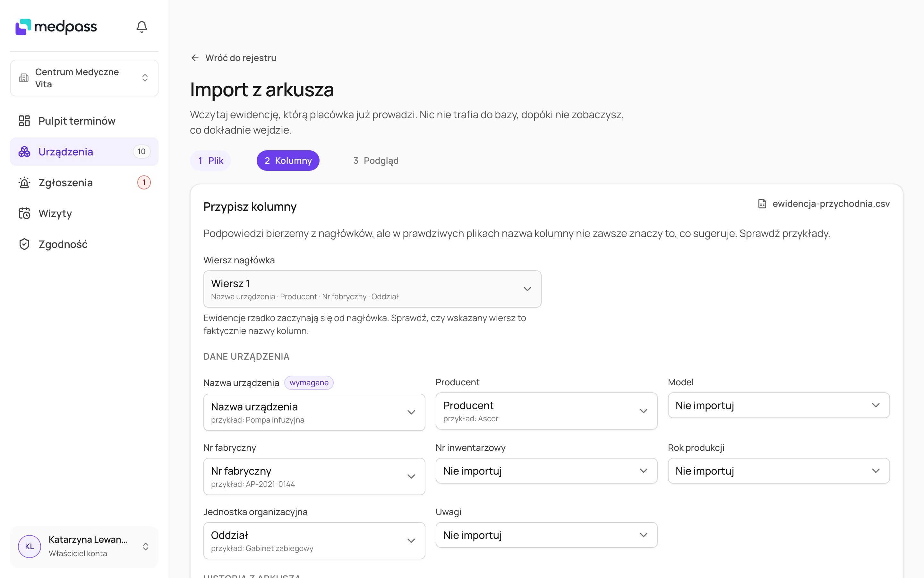Open the Wizyty section

coord(84,213)
